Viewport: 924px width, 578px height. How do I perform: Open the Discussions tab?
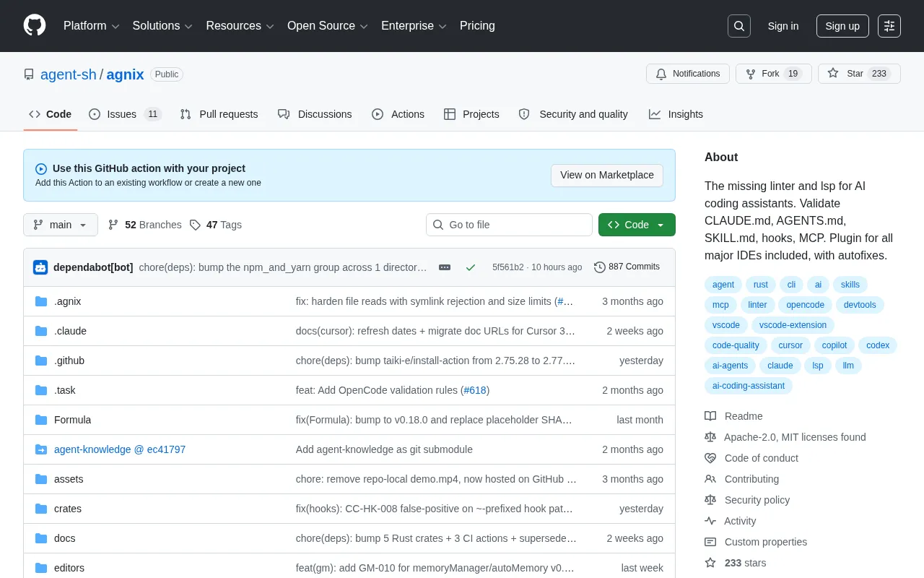point(315,114)
